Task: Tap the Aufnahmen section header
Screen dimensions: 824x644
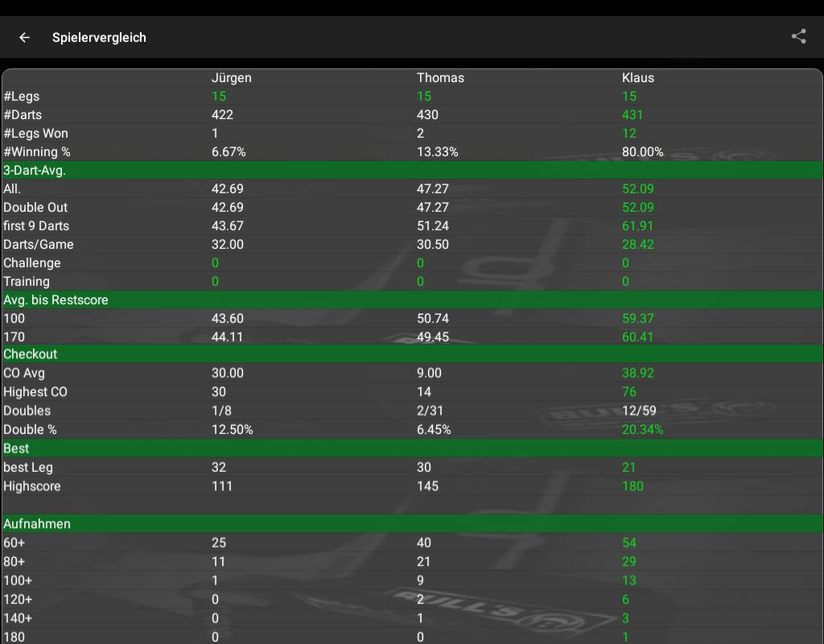Action: [x=37, y=524]
